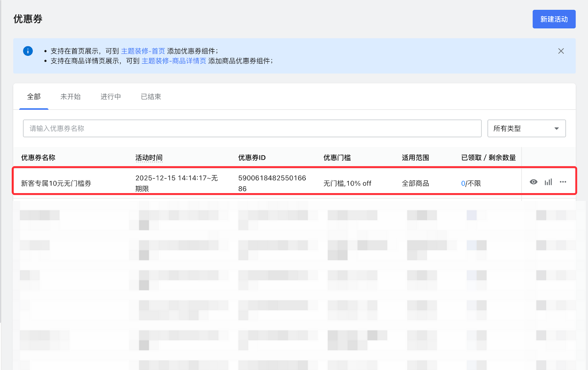
Task: Expand the 所有类型 dropdown
Action: pos(526,129)
